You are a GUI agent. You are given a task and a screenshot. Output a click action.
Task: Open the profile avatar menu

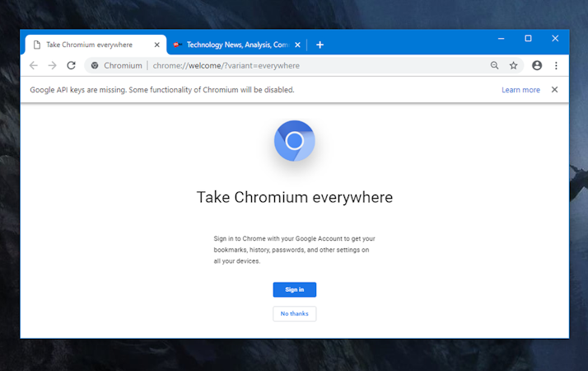click(537, 65)
